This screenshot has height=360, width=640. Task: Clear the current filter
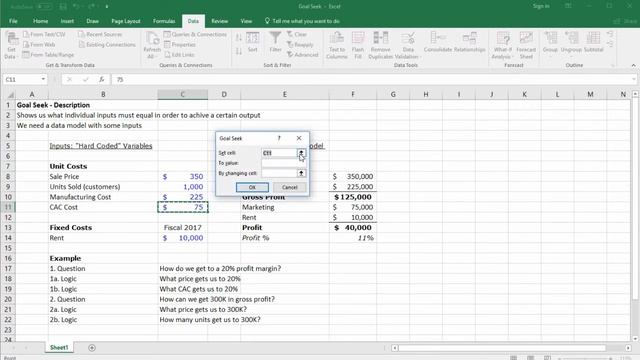(297, 34)
